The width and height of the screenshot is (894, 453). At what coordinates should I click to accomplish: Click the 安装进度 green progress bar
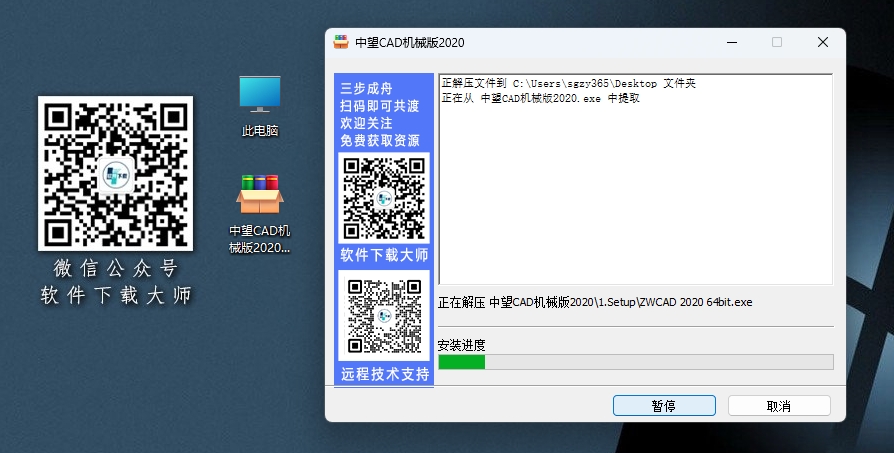pos(636,362)
